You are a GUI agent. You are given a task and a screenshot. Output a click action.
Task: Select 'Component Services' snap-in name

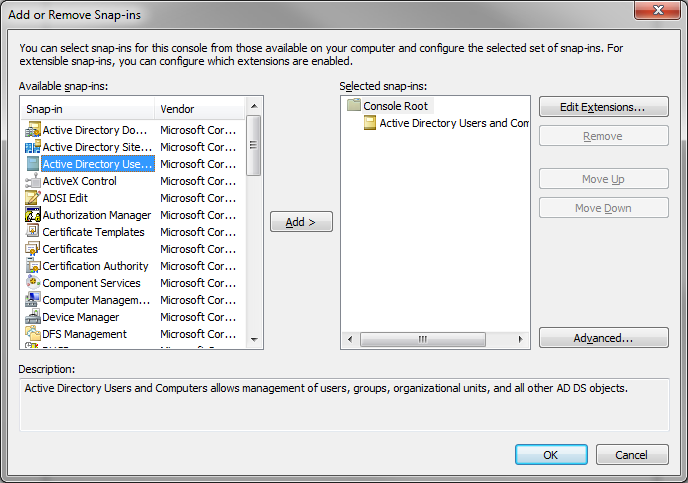pos(91,283)
